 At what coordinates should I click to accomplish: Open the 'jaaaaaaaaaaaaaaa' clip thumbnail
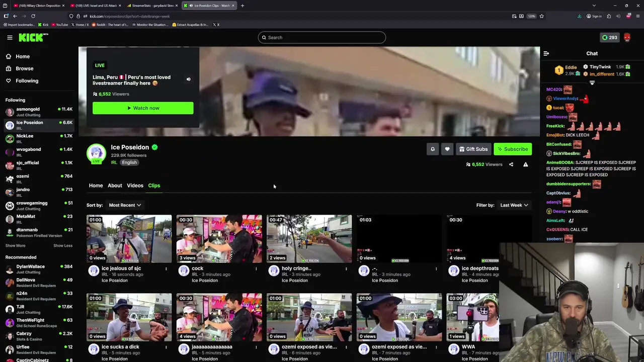coord(219,317)
